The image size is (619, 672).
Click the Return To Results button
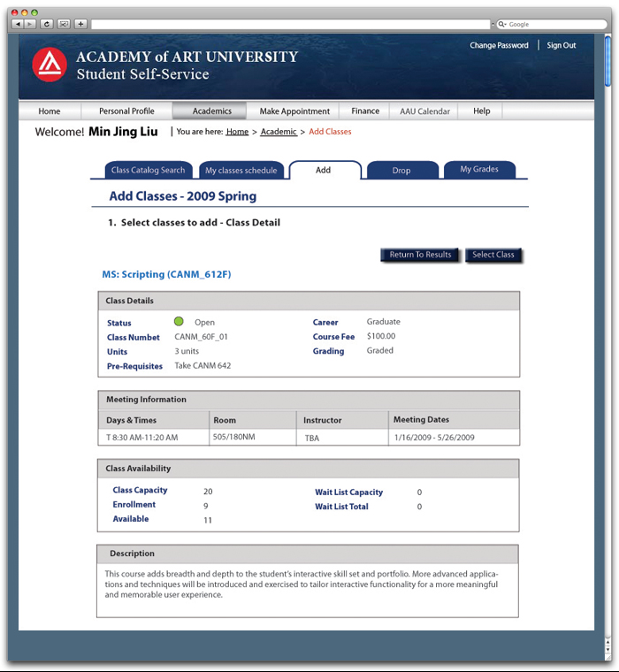tap(420, 255)
